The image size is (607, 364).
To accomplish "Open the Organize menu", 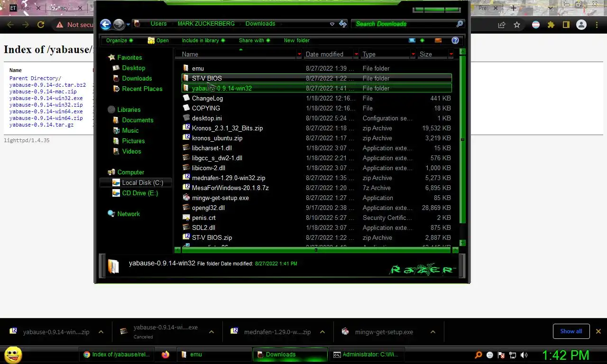I will point(120,40).
